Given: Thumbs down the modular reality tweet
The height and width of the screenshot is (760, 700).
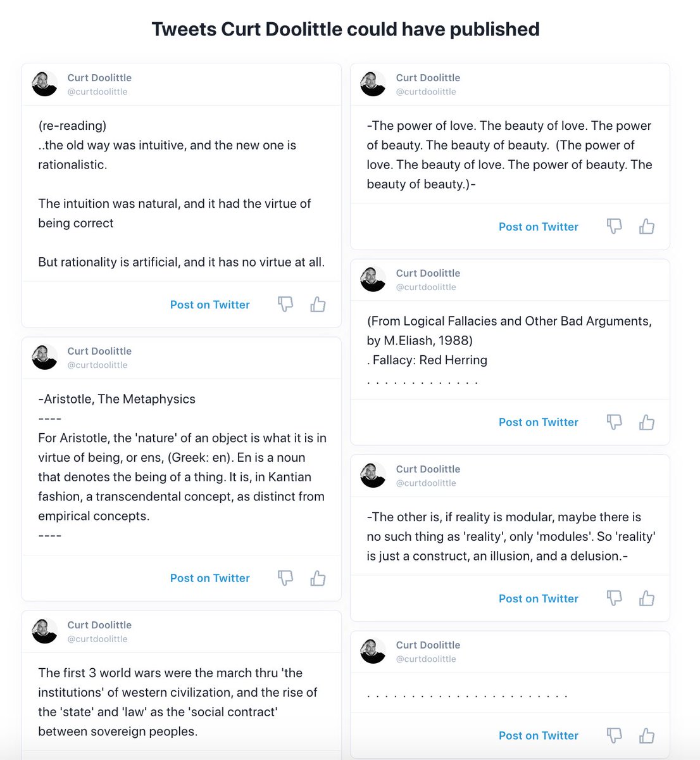Looking at the screenshot, I should click(614, 598).
